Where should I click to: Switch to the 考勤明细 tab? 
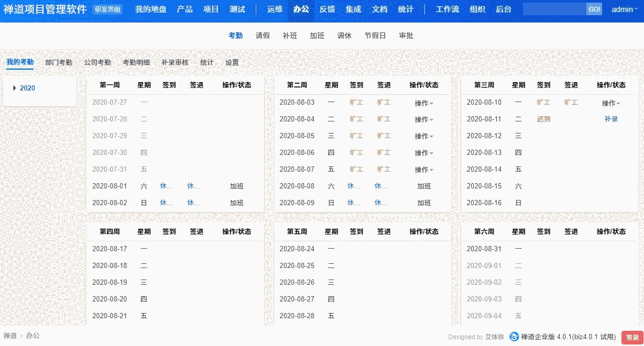point(136,62)
